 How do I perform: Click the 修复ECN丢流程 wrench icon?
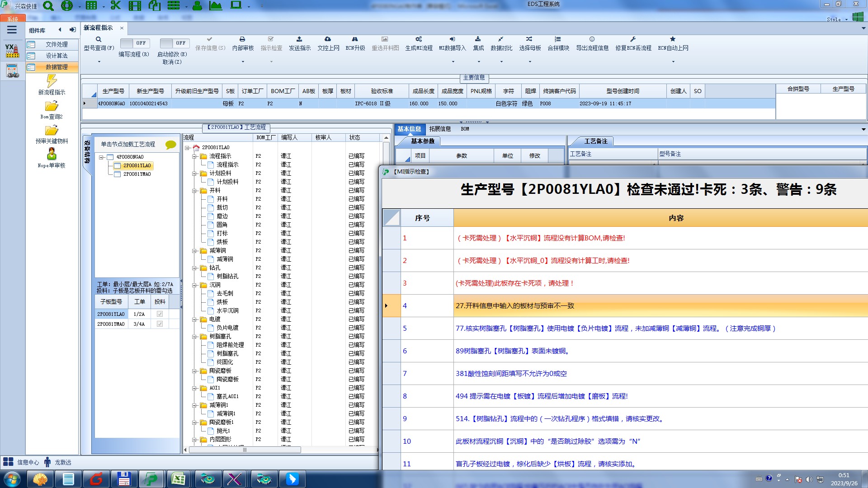click(633, 39)
